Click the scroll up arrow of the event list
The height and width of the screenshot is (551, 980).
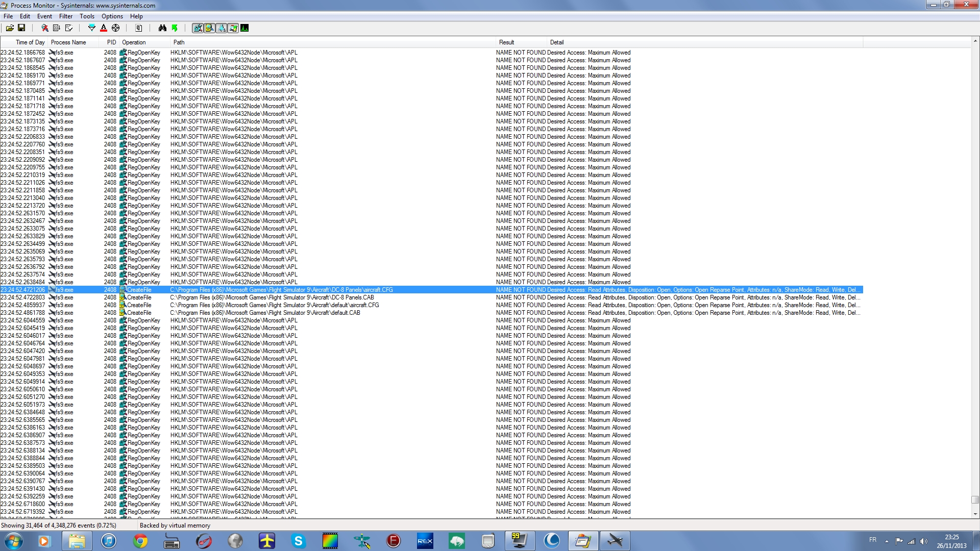(x=975, y=41)
